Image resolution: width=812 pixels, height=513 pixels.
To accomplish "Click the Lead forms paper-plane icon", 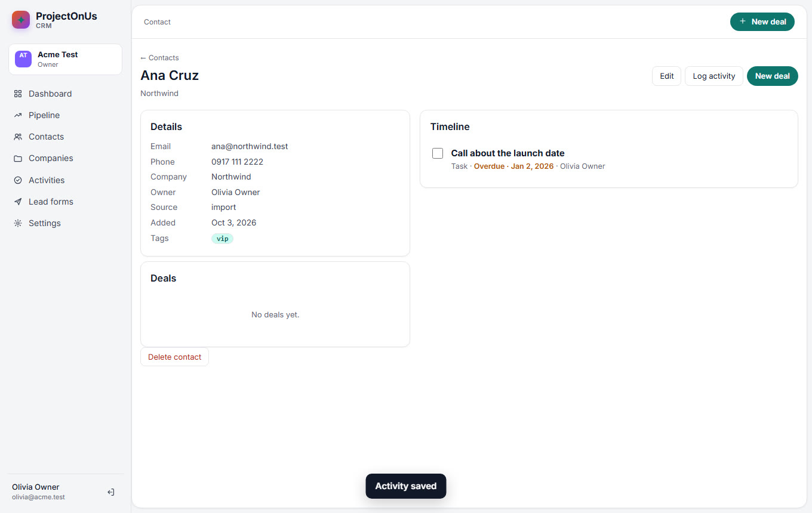I will click(18, 202).
